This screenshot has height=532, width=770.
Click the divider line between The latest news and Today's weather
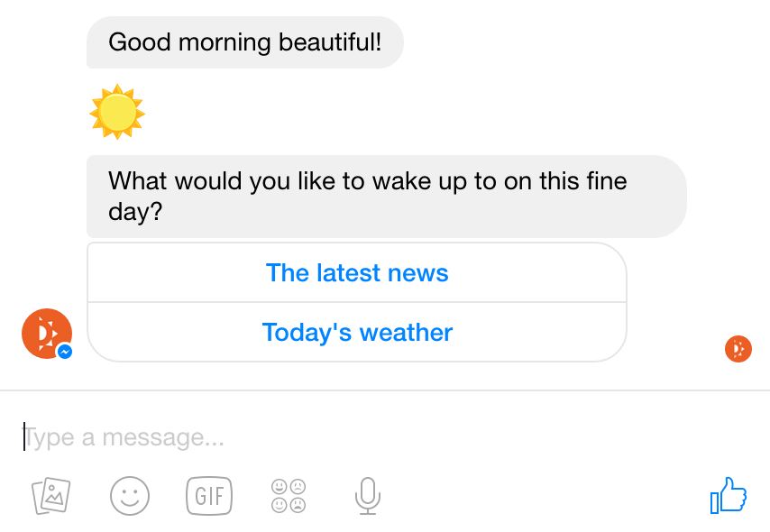coord(356,302)
